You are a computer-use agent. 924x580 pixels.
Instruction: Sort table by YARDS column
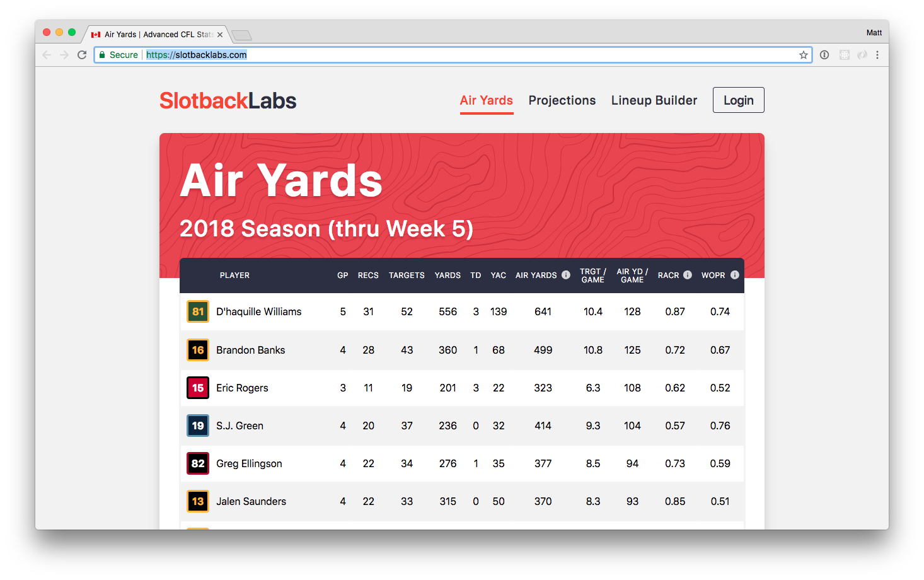click(448, 275)
